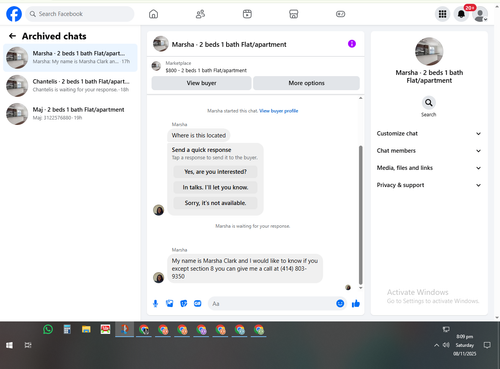
Task: Click the Search in conversation icon
Action: [x=429, y=103]
